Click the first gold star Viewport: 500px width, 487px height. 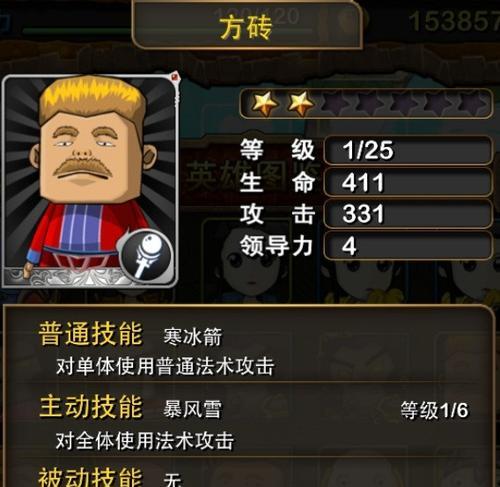264,103
